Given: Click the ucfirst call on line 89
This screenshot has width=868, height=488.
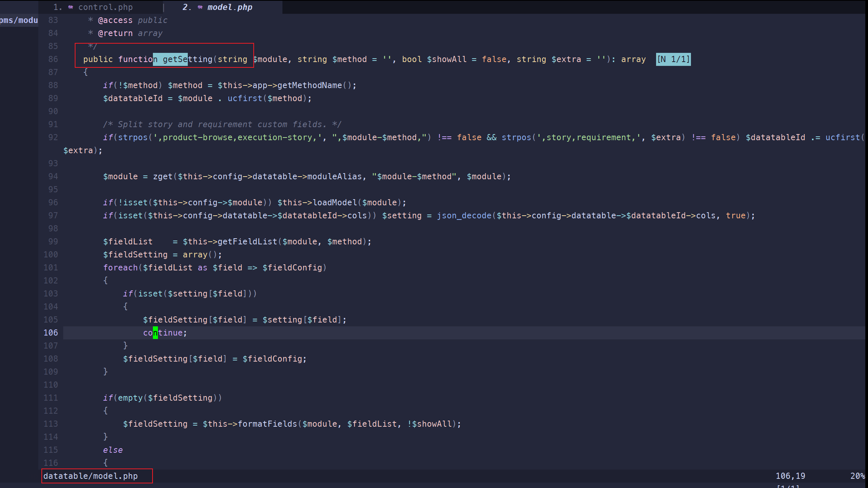Looking at the screenshot, I should click(244, 98).
